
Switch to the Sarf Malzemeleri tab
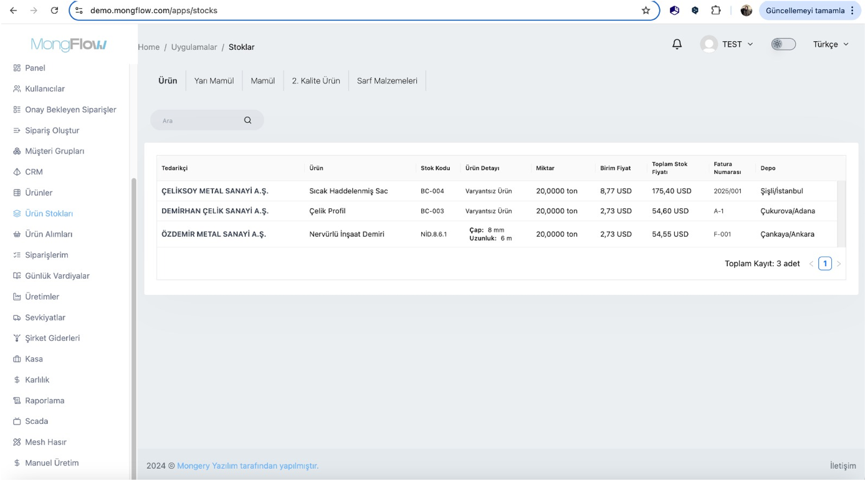tap(387, 81)
